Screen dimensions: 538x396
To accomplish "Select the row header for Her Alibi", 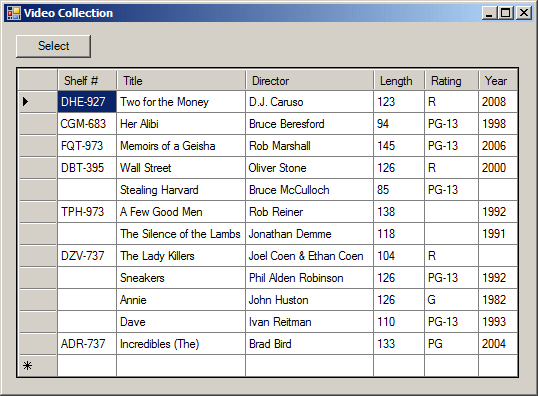I will click(x=37, y=124).
